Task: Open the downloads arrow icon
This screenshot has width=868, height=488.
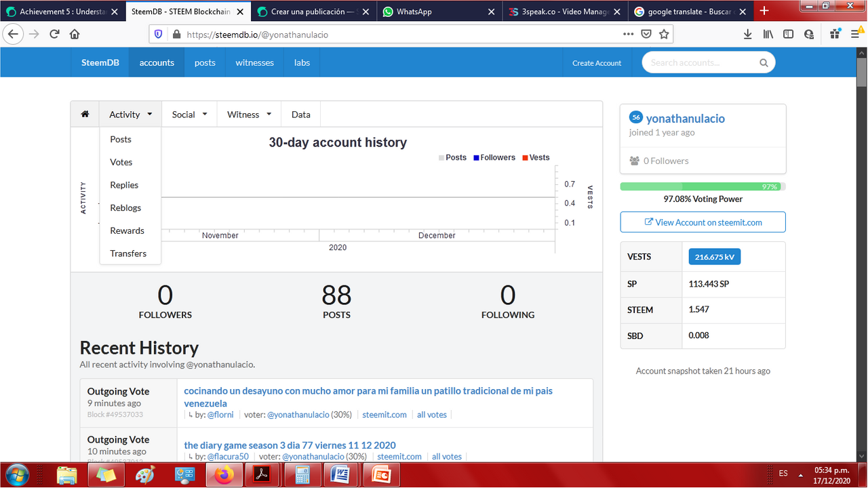Action: tap(747, 34)
